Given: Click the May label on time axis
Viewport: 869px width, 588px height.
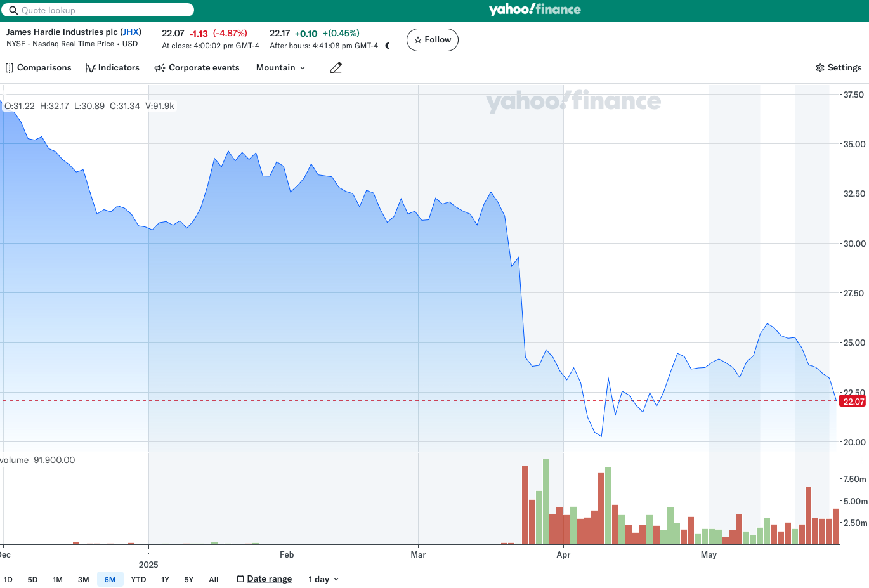Looking at the screenshot, I should click(x=709, y=555).
